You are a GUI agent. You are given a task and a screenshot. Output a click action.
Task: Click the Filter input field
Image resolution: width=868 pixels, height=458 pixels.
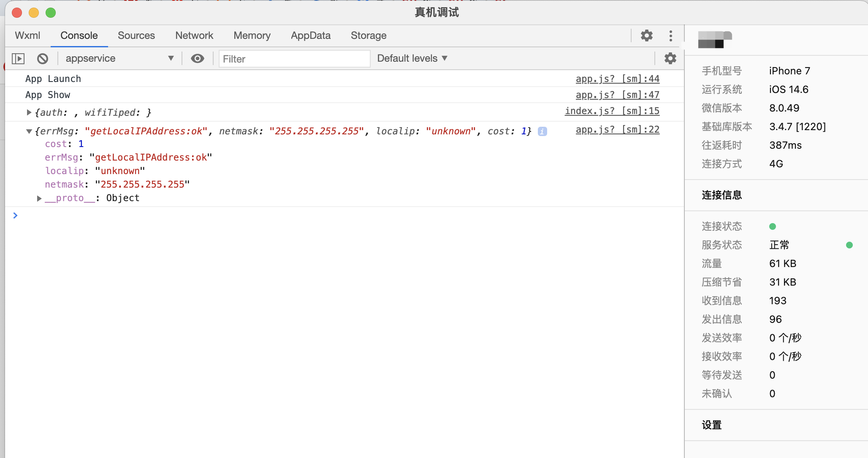[x=294, y=59]
